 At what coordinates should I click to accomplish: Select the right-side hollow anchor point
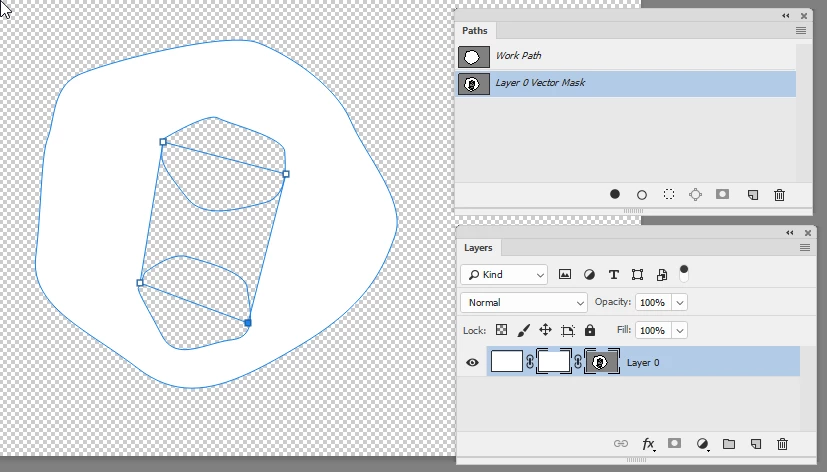[286, 174]
